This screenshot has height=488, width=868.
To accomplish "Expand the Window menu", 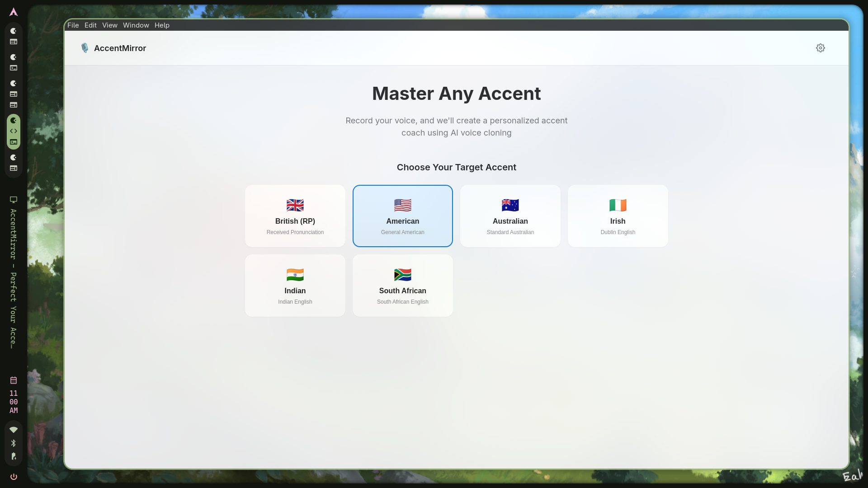I will pyautogui.click(x=136, y=25).
